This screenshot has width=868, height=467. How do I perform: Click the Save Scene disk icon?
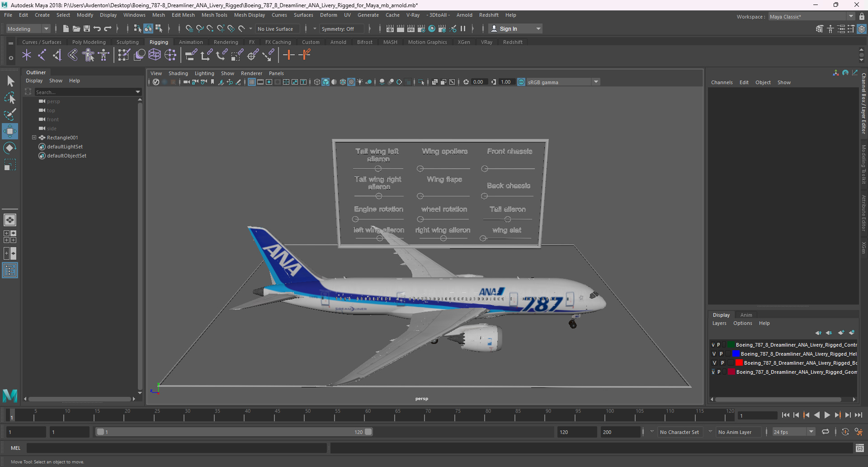(87, 29)
